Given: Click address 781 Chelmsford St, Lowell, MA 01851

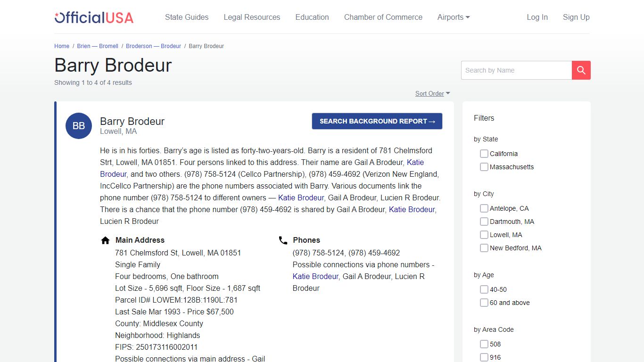Looking at the screenshot, I should [x=178, y=253].
